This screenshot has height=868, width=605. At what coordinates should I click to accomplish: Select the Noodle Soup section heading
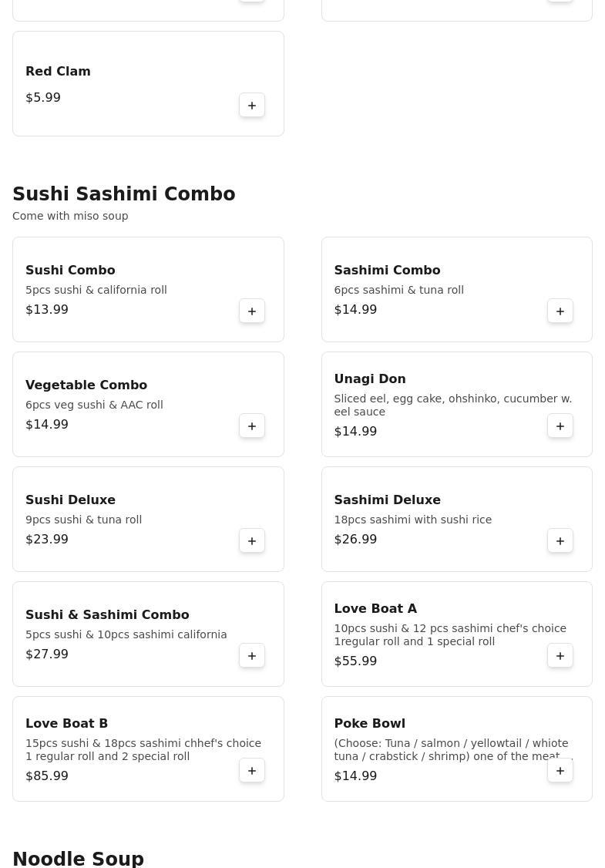coord(78,858)
